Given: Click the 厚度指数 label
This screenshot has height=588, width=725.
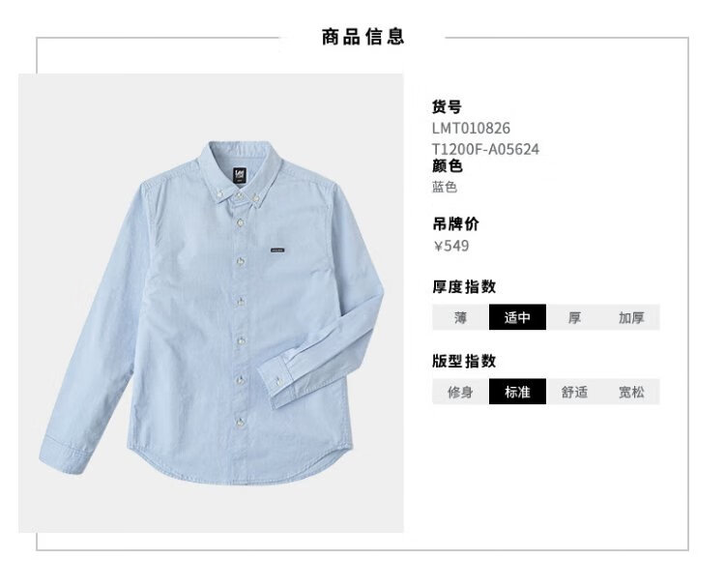Looking at the screenshot, I should click(x=464, y=287).
